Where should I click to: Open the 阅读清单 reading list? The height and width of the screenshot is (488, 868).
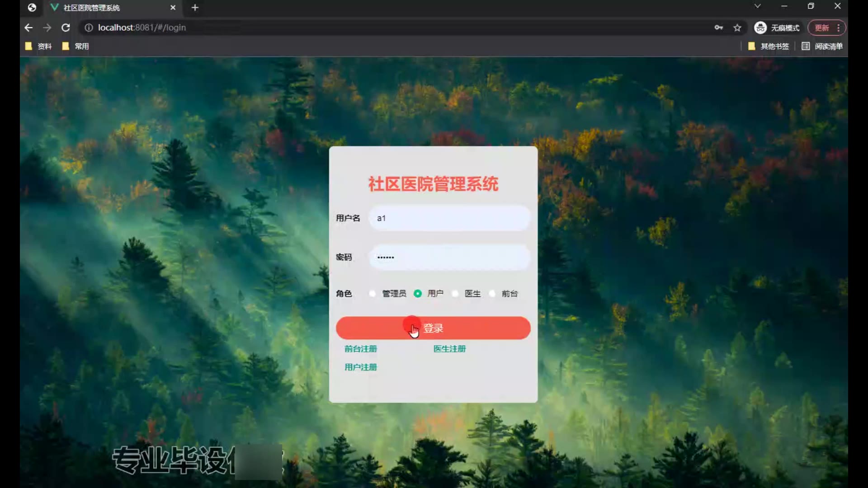[x=822, y=46]
